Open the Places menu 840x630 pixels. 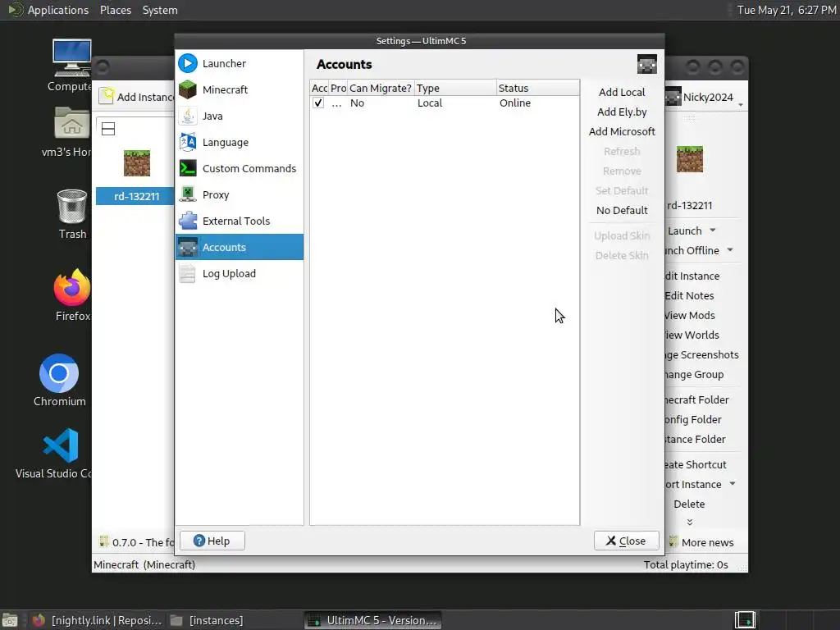[x=115, y=10]
